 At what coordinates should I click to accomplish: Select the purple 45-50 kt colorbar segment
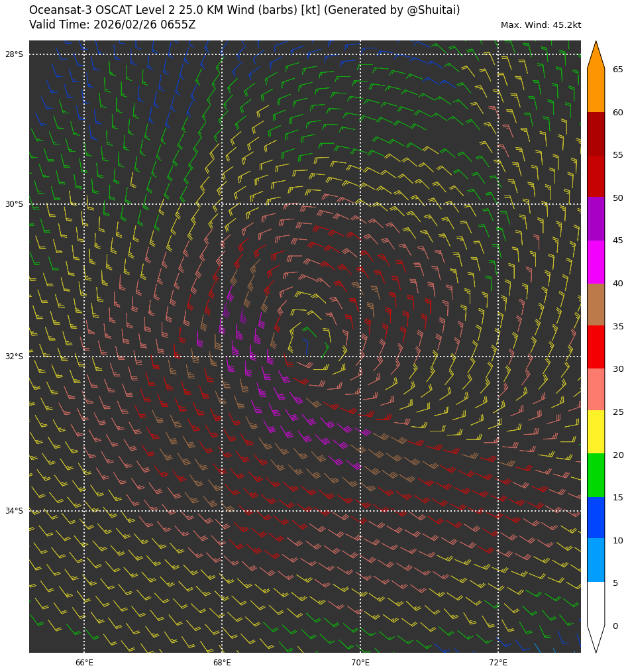596,219
